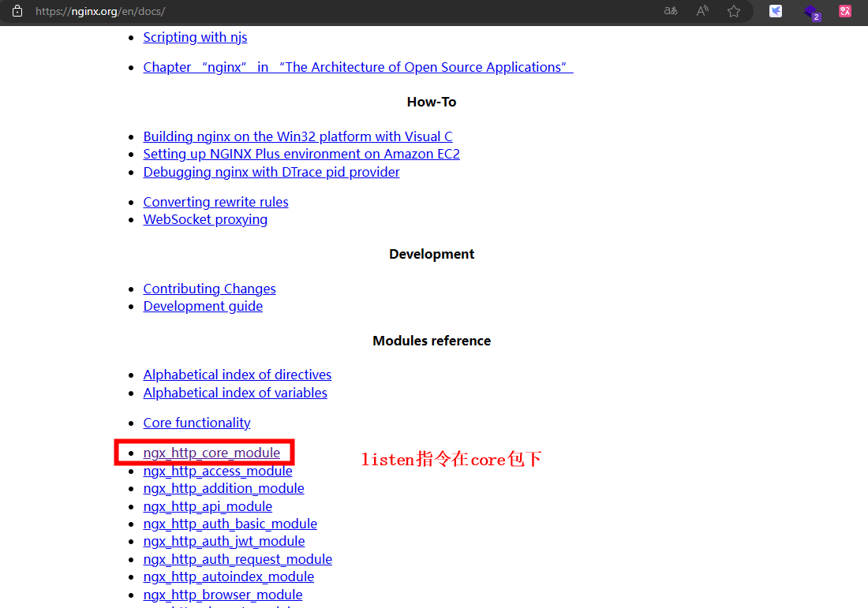Click the site lock icon in address bar
Viewport: 868px width, 608px height.
tap(17, 12)
